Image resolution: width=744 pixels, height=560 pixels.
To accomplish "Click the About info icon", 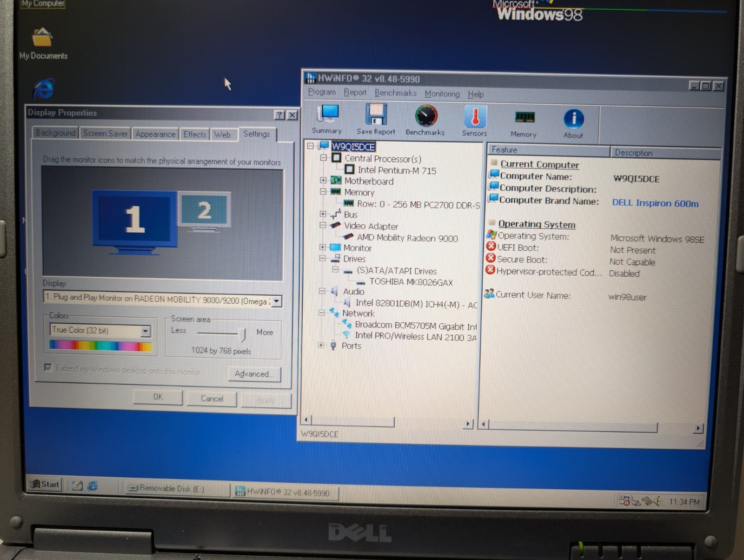I will (573, 124).
